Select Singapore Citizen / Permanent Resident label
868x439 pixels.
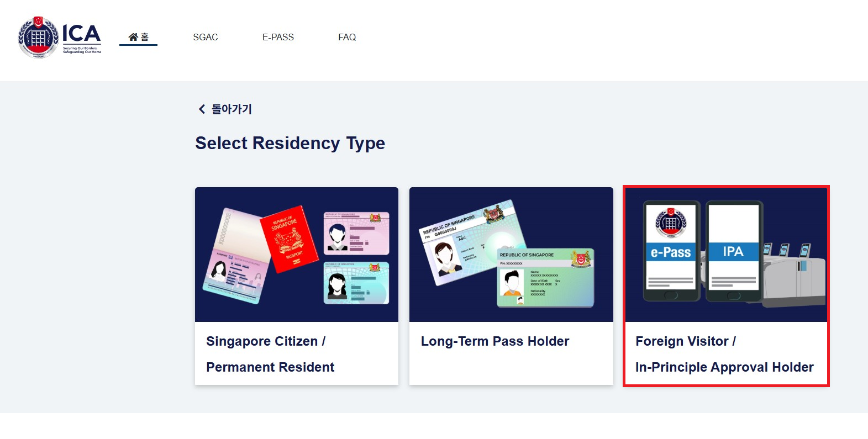tap(270, 354)
